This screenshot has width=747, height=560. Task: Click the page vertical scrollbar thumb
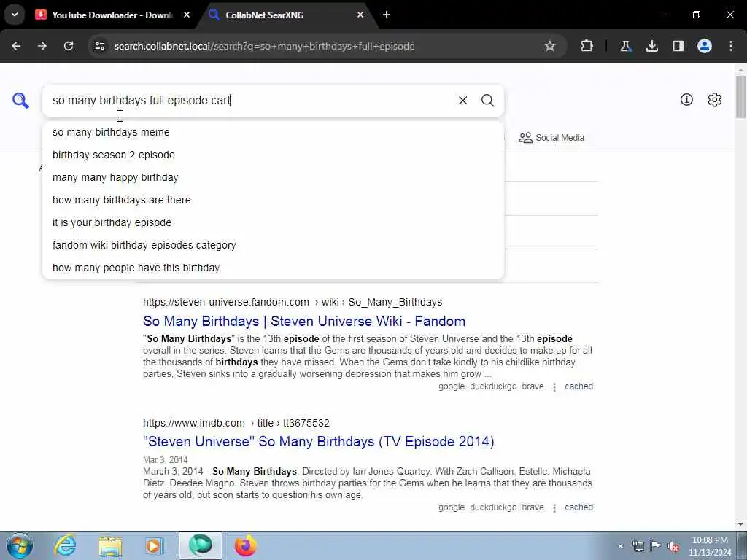(741, 97)
